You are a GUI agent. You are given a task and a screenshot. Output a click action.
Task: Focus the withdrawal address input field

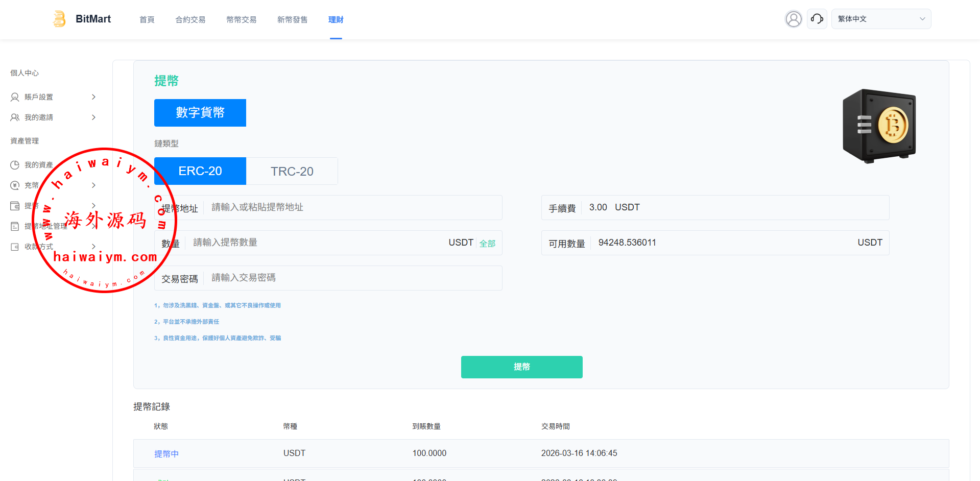click(352, 207)
